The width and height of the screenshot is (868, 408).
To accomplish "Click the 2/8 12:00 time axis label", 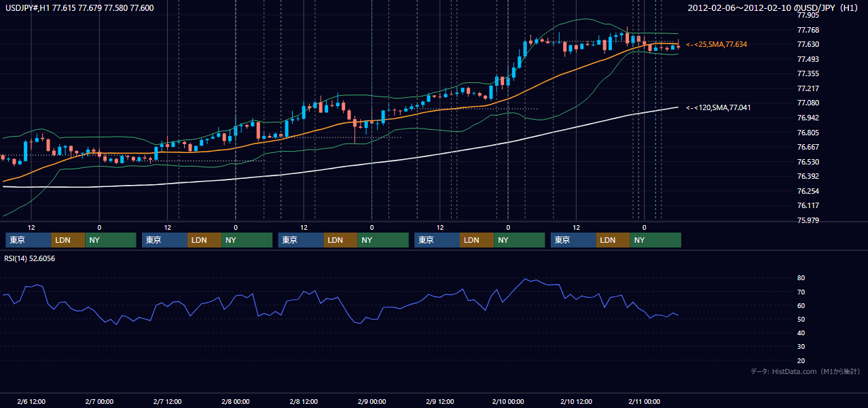I will pos(304,401).
